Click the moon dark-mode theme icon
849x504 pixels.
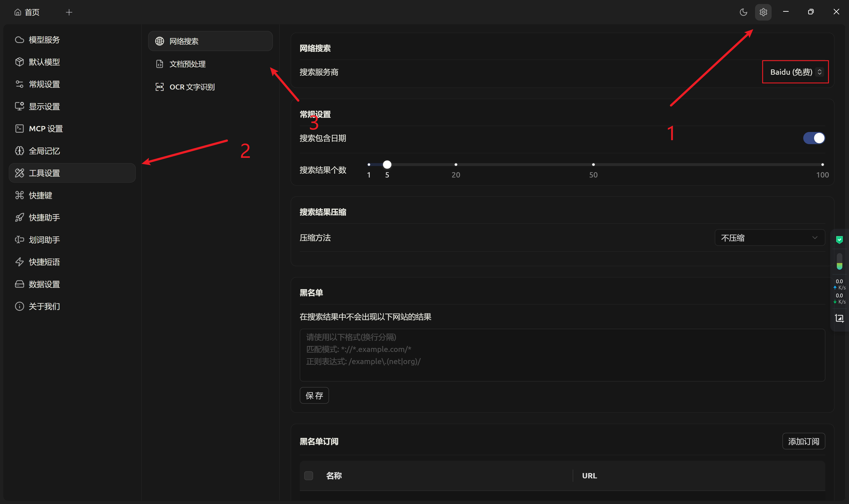pos(743,12)
